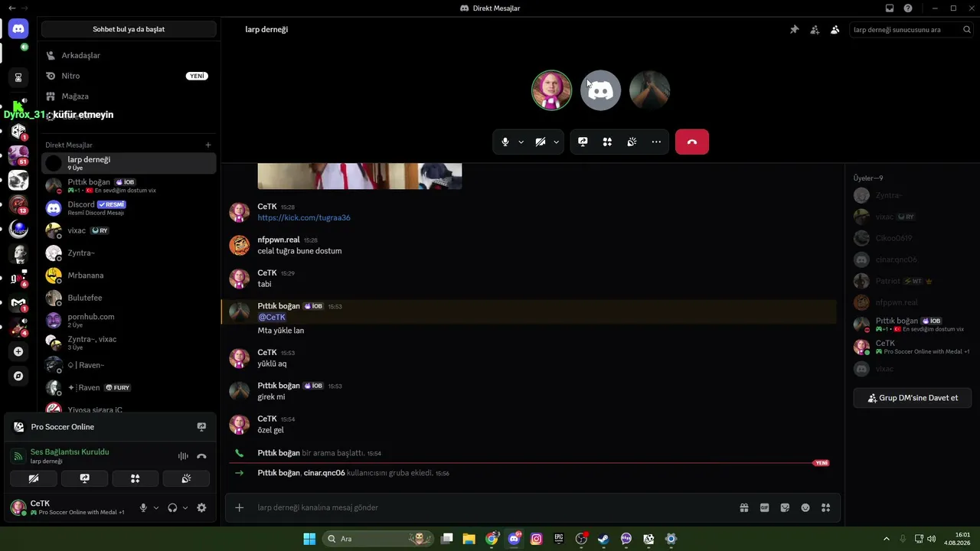Toggle noise suppression waveform icon
The image size is (980, 551).
tap(183, 456)
